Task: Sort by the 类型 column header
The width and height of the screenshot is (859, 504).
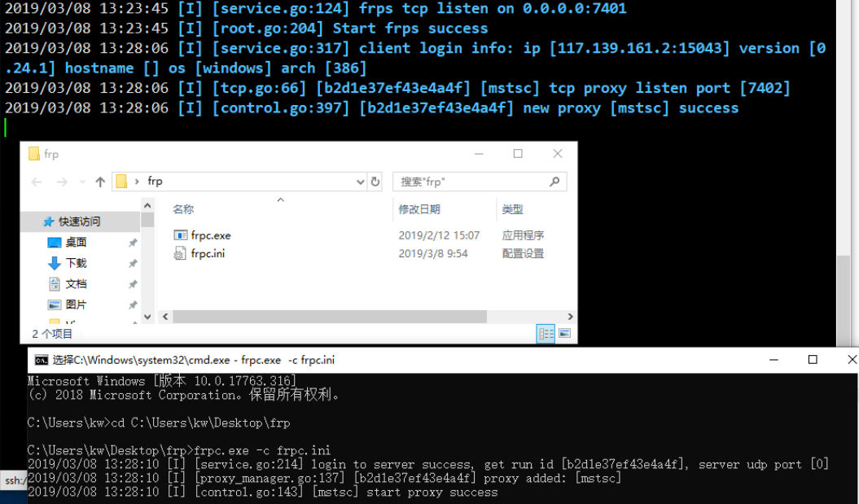Action: (513, 209)
